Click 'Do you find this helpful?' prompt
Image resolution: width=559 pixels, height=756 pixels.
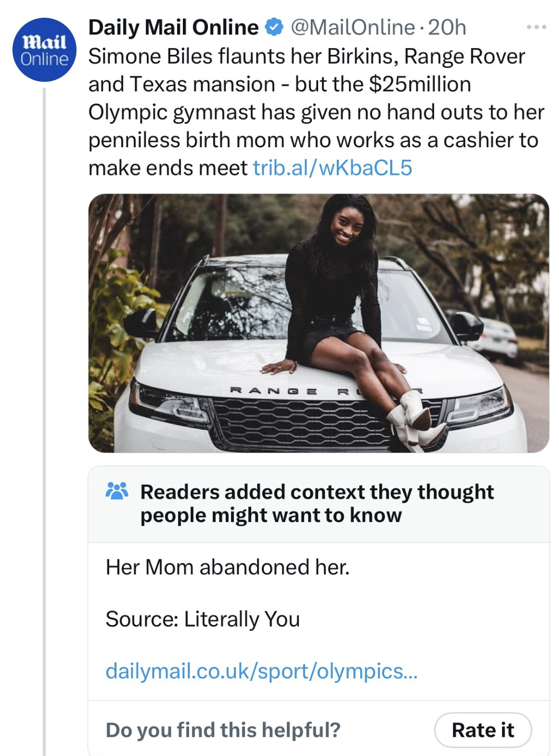pyautogui.click(x=223, y=730)
